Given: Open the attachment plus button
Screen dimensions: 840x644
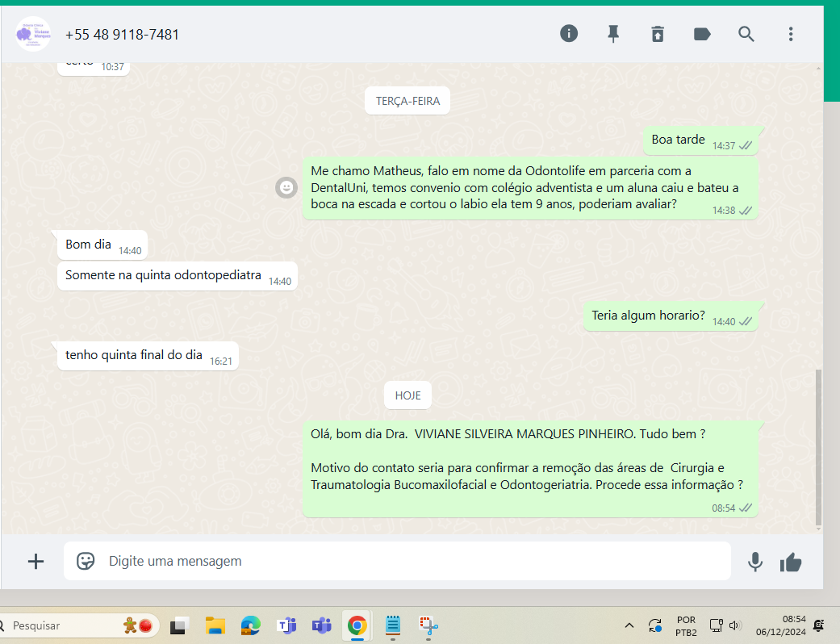Looking at the screenshot, I should 36,561.
